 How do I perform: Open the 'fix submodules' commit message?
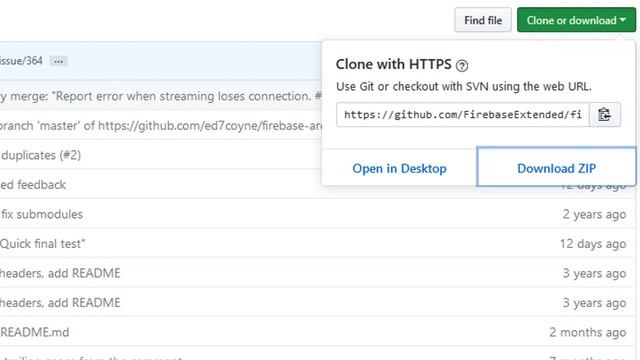(x=42, y=214)
